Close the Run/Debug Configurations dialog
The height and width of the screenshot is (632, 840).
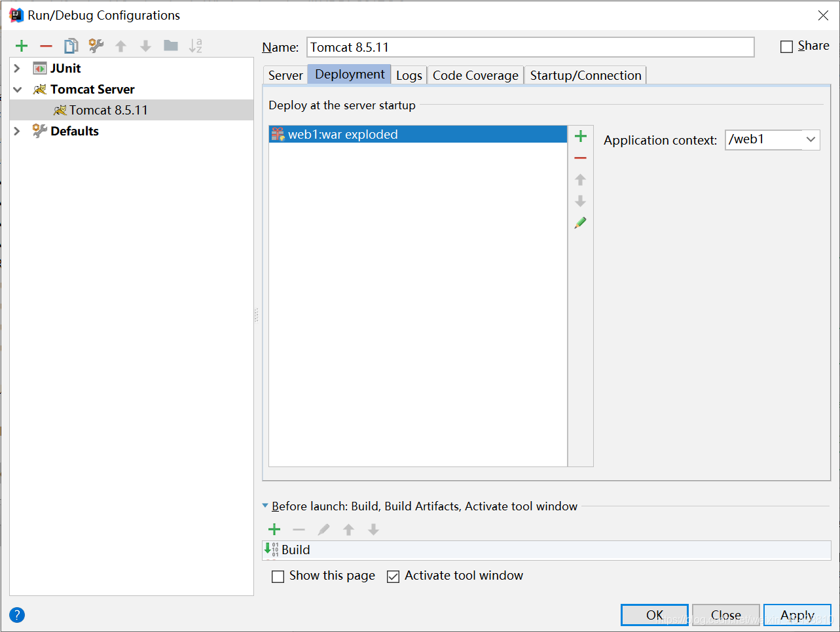(x=823, y=15)
